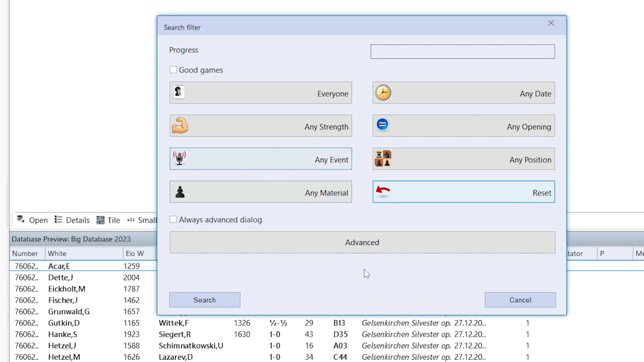Cancel the Search filter dialog

click(520, 300)
